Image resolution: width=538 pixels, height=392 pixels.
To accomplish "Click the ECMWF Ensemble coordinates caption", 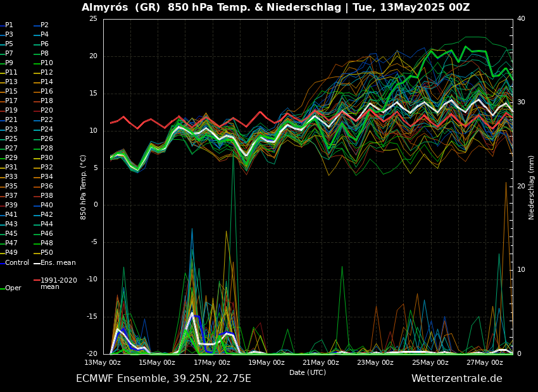I will point(163,379).
